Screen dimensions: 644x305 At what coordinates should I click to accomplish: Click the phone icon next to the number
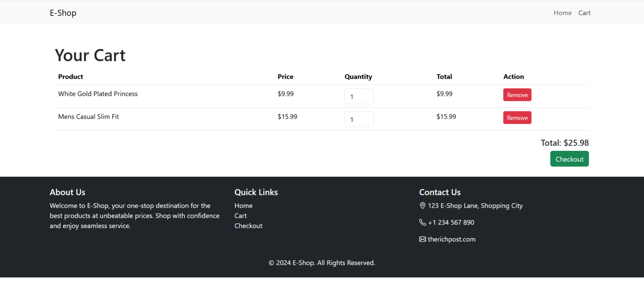423,222
